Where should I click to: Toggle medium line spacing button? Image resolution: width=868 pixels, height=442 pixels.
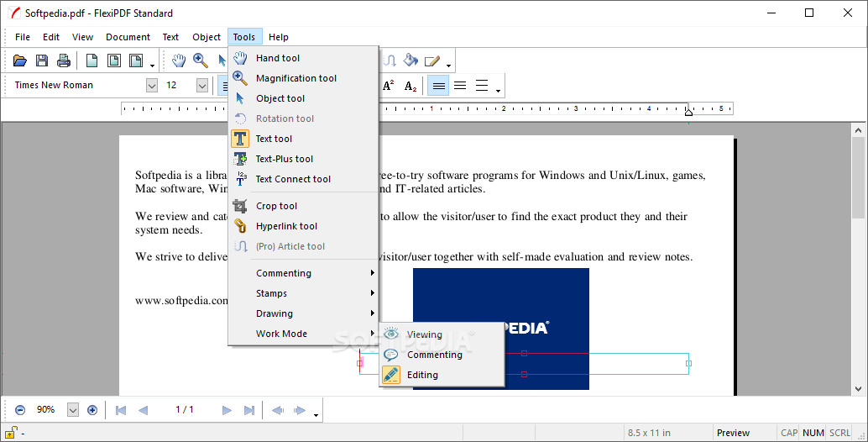(460, 86)
